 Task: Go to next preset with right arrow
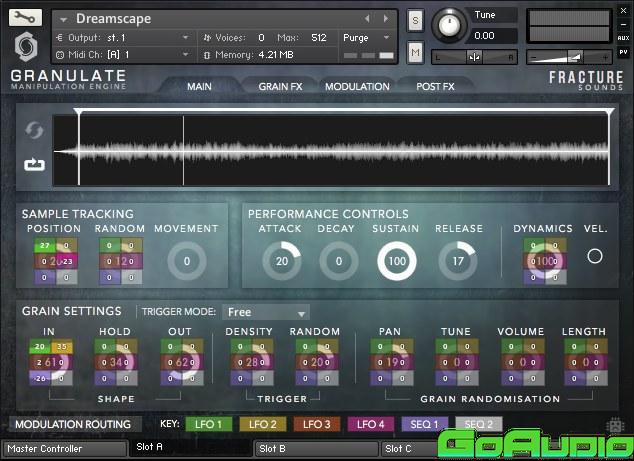coord(386,18)
